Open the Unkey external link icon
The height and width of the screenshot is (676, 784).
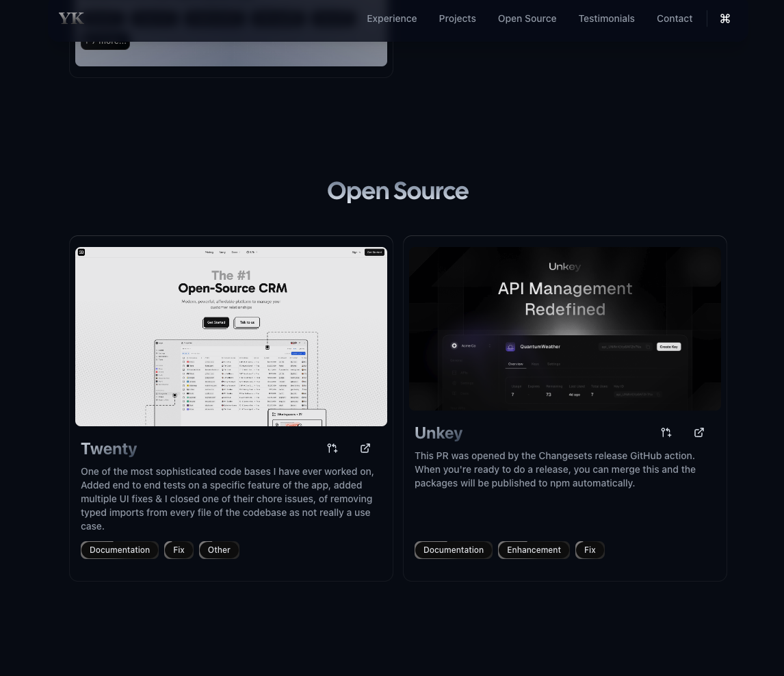click(x=699, y=432)
